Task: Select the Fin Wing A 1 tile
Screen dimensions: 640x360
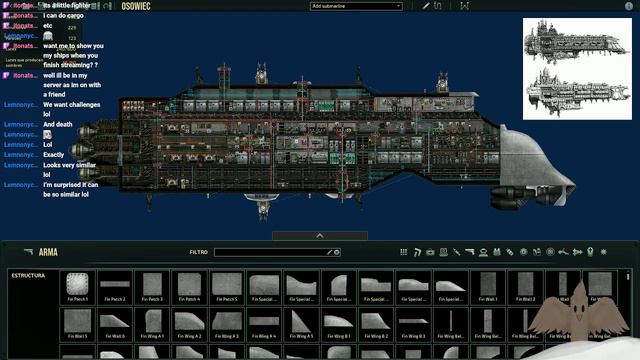Action: tap(152, 324)
